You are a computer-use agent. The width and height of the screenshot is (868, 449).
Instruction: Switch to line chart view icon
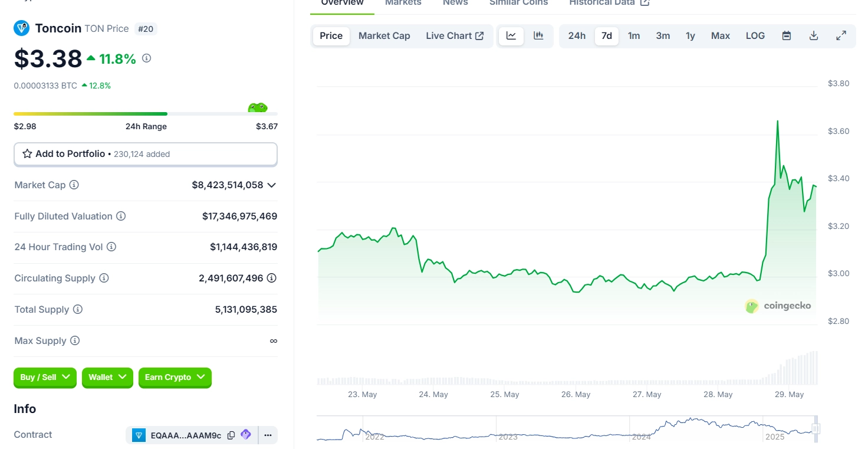[511, 36]
